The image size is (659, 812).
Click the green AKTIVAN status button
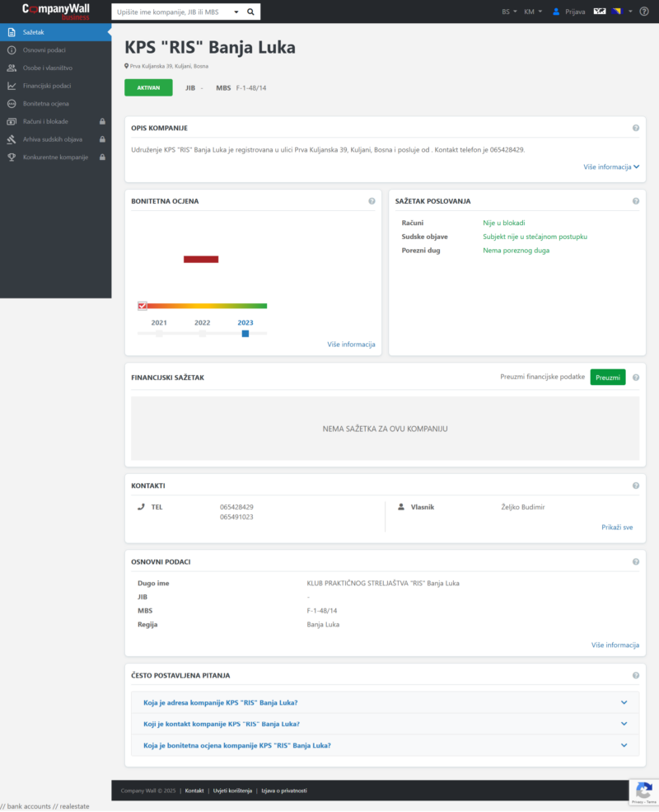[148, 87]
